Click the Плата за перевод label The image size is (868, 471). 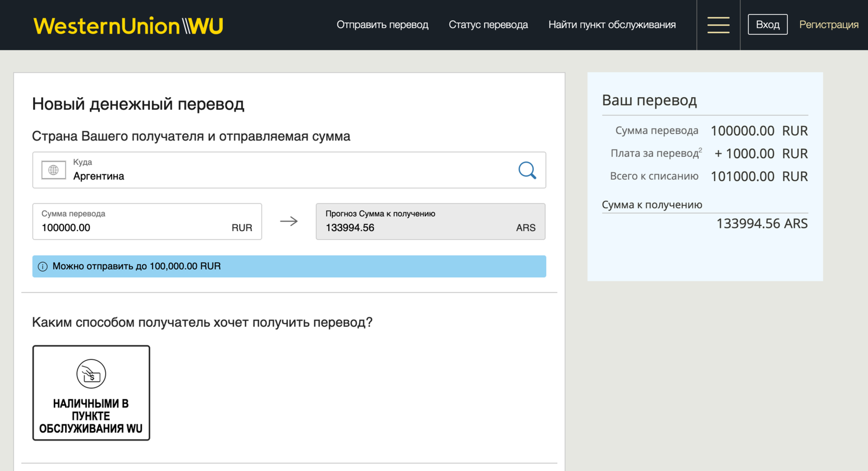click(x=656, y=153)
